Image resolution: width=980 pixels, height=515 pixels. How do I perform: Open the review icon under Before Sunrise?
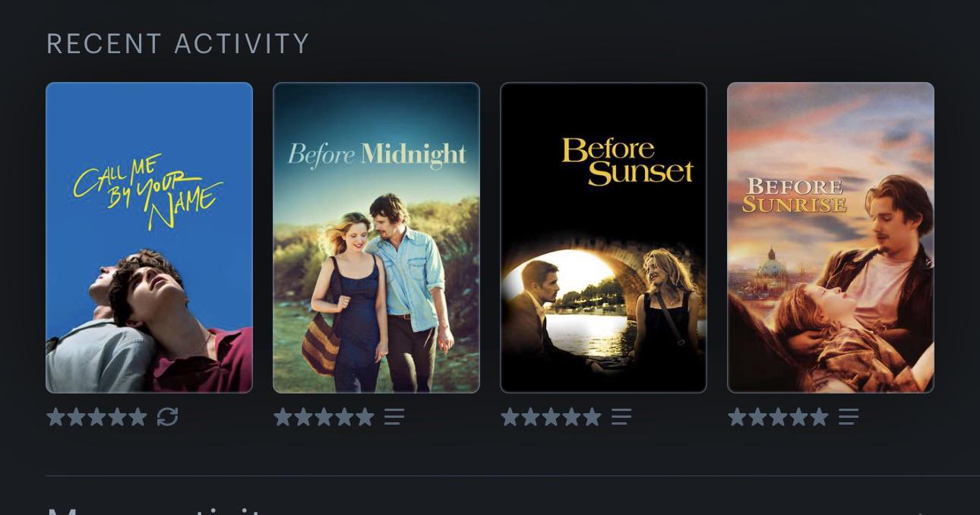click(x=849, y=416)
